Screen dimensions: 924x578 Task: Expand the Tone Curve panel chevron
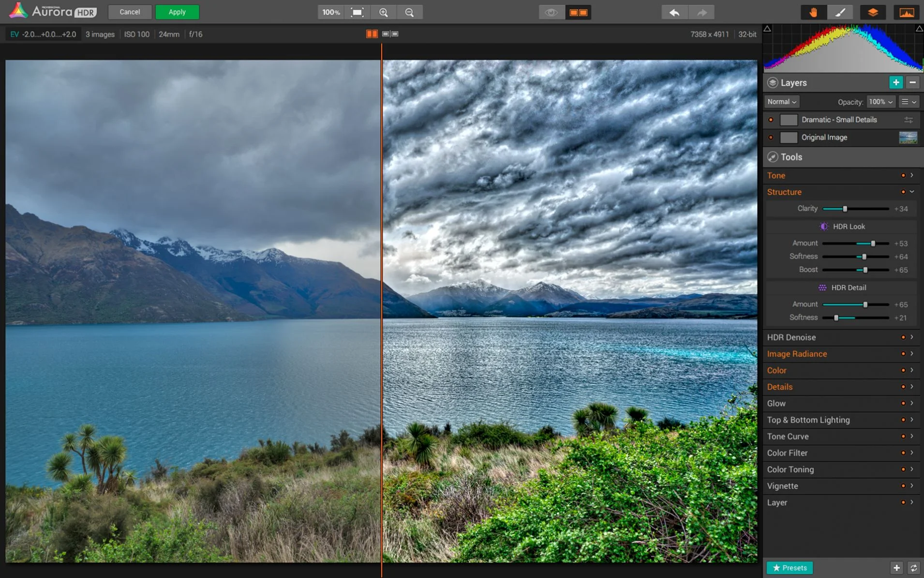[912, 436]
